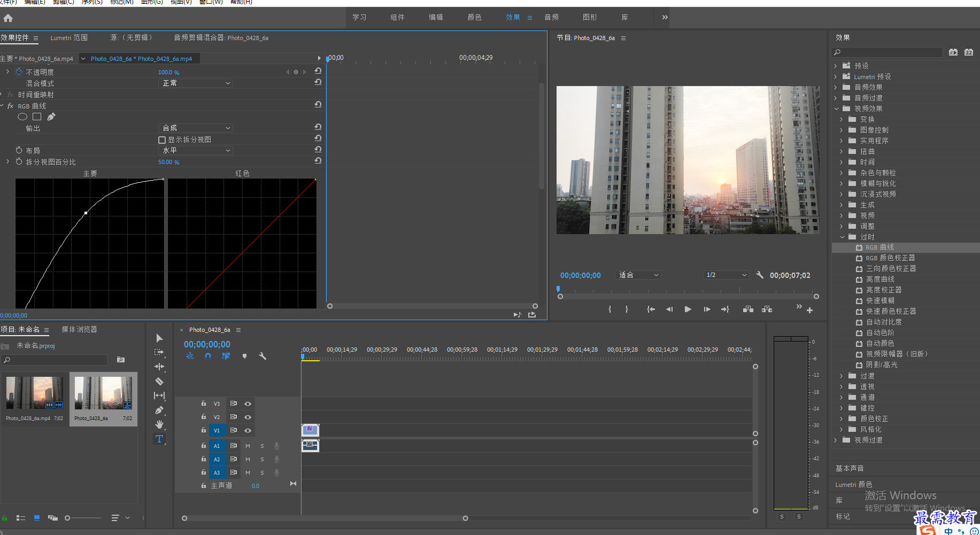
Task: Open the Lumetri 颜色 panel
Action: 853,484
